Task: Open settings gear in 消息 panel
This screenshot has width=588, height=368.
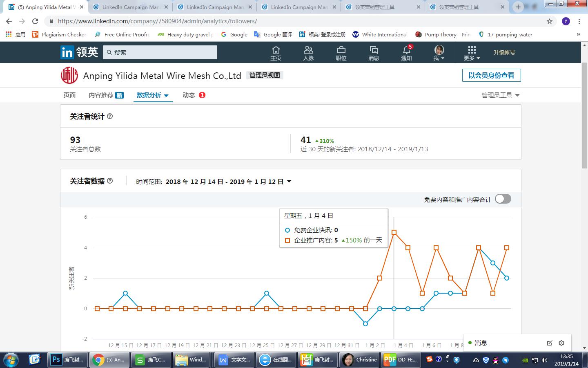Action: tap(561, 343)
